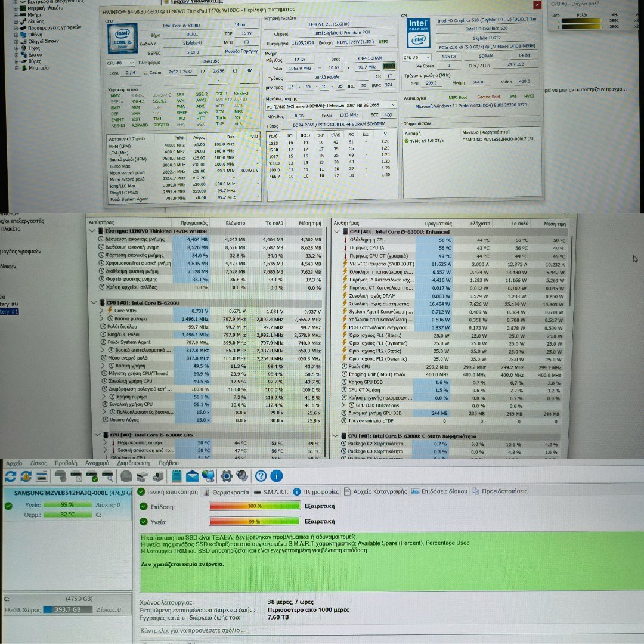The height and width of the screenshot is (644, 644).
Task: Click the Intel Graphics logo in HWiNFO
Action: click(419, 33)
